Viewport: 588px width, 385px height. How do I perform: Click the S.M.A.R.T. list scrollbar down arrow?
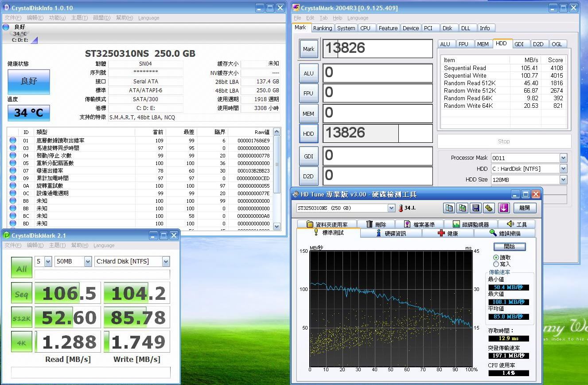tap(277, 226)
